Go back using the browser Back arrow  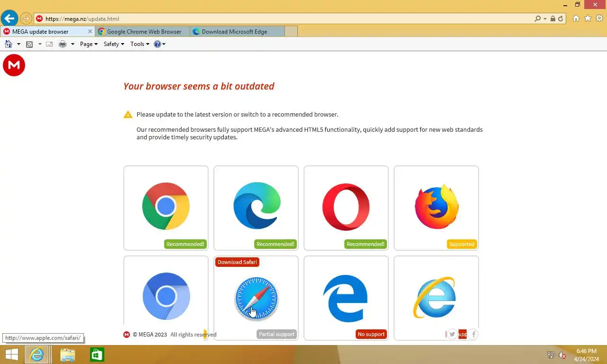tap(9, 18)
